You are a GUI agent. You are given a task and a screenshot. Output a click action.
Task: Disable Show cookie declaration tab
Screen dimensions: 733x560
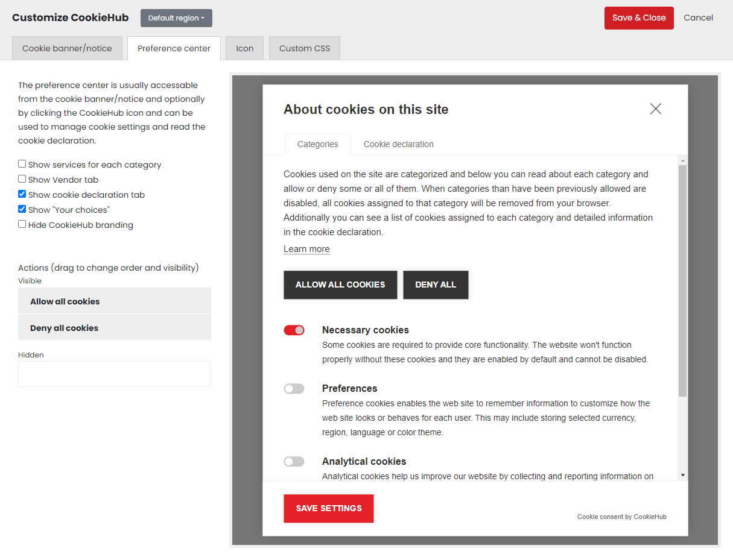22,194
